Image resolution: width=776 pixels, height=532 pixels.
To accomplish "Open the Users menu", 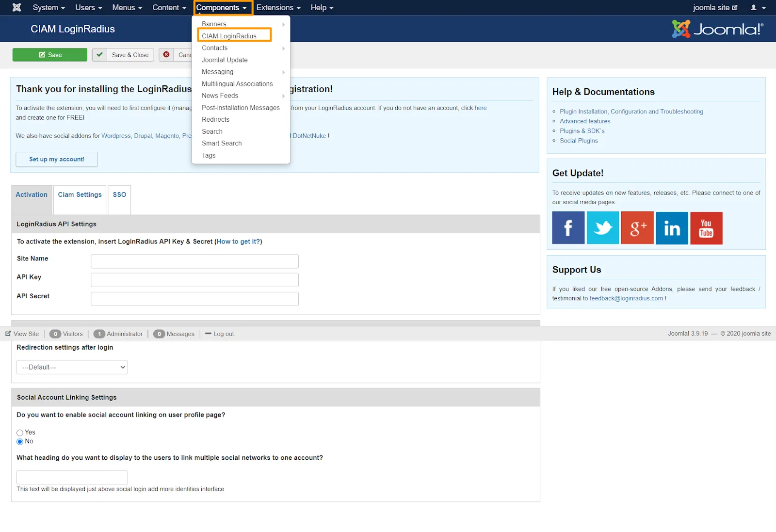I will point(88,7).
